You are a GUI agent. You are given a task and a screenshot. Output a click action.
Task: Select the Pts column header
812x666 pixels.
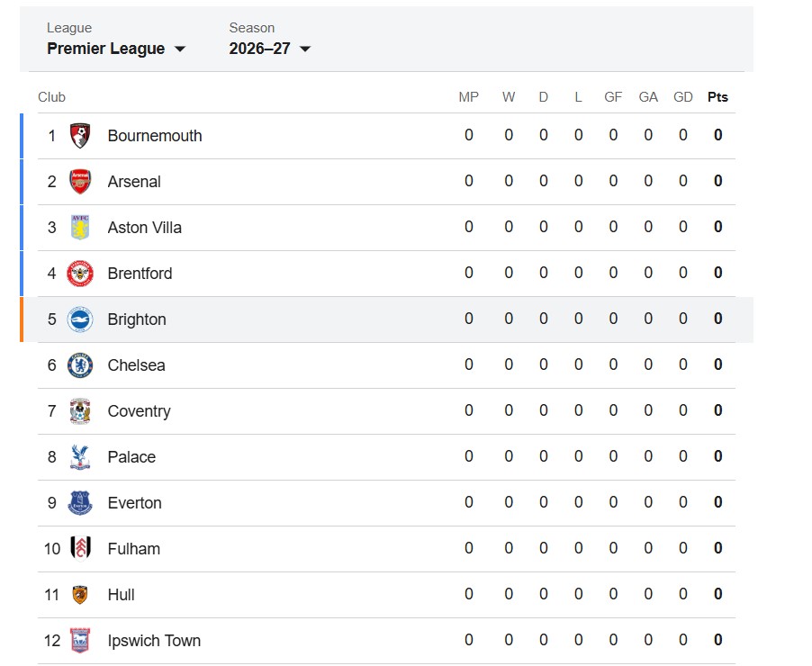717,97
